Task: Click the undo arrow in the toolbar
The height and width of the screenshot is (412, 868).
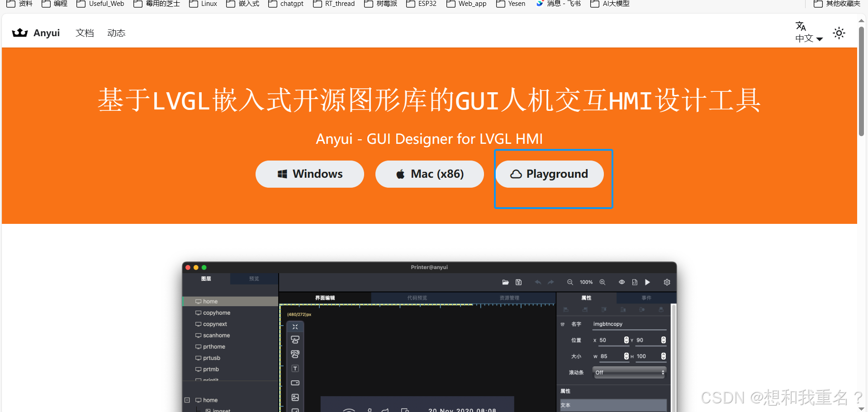Action: [x=538, y=282]
